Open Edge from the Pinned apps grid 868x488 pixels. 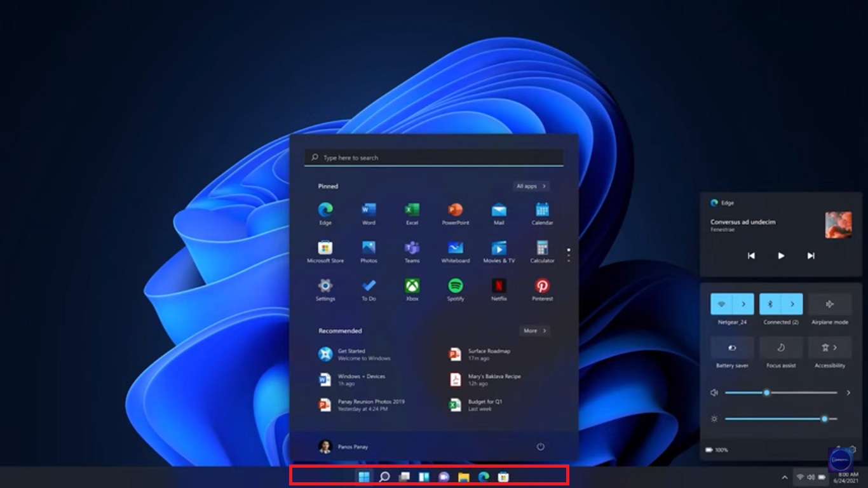(x=325, y=213)
